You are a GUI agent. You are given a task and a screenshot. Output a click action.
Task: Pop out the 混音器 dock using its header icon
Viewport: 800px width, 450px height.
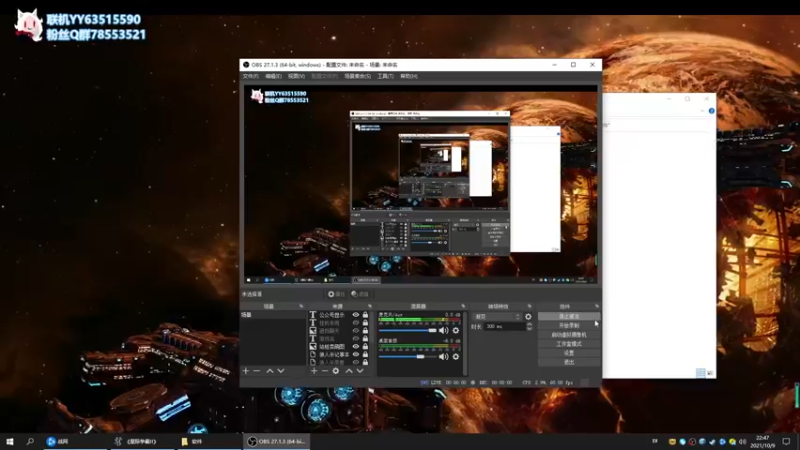pyautogui.click(x=463, y=306)
